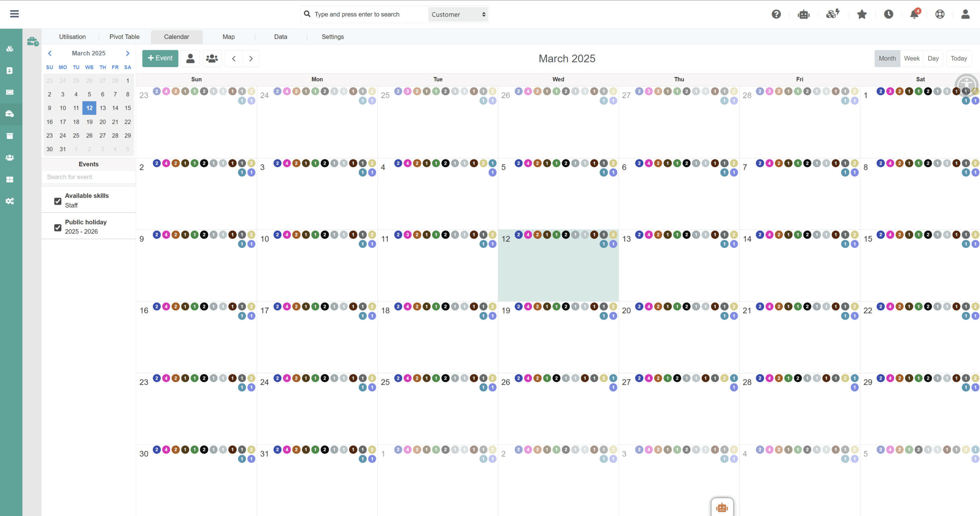
Task: Click the briefcase-clock icon beside Utilisation tab
Action: (33, 41)
